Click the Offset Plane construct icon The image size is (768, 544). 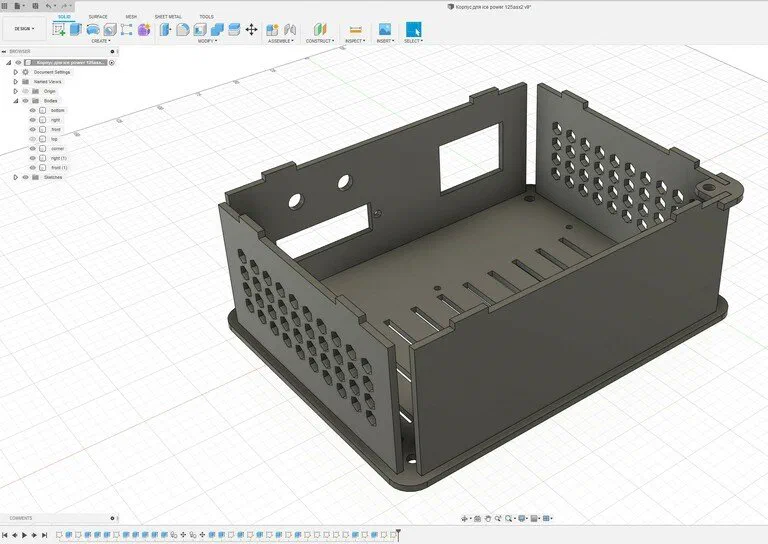point(320,29)
